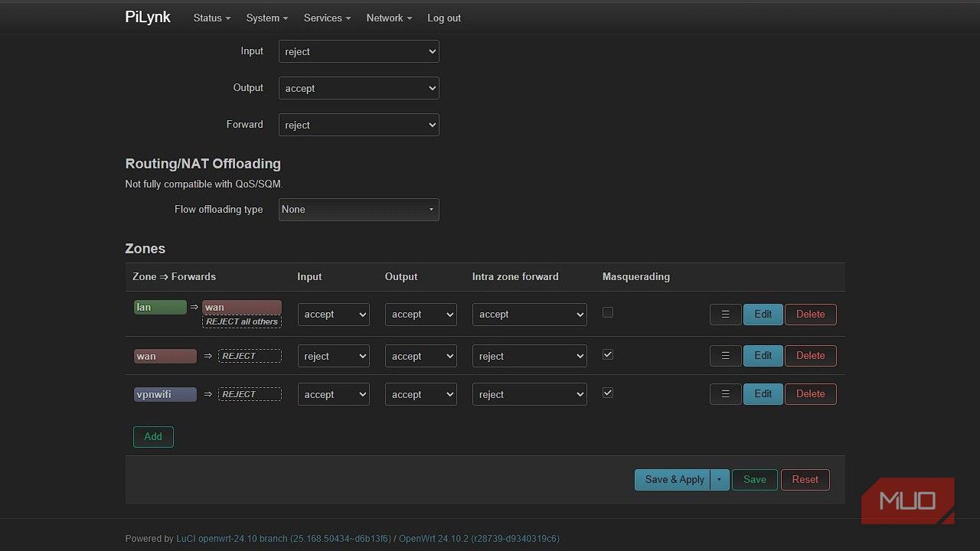
Task: Click the green lan zone badge
Action: click(160, 308)
